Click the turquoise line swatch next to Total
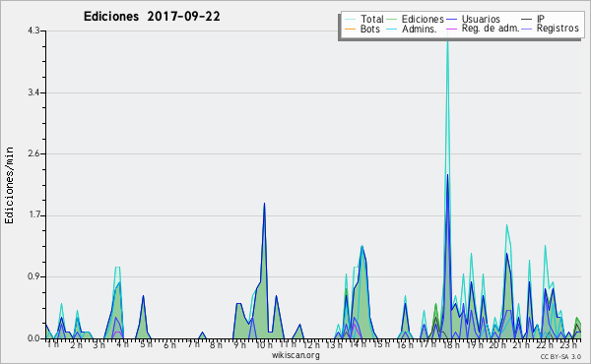591x364 pixels. (350, 20)
